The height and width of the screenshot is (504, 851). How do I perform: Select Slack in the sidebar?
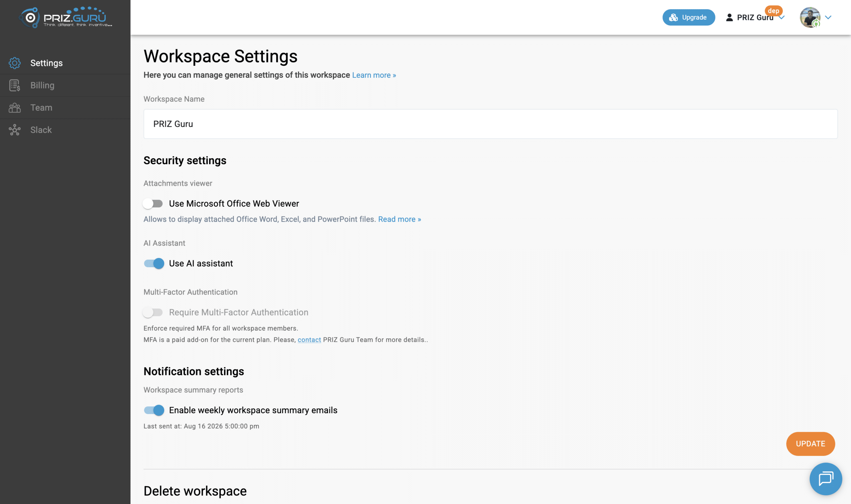point(65,130)
